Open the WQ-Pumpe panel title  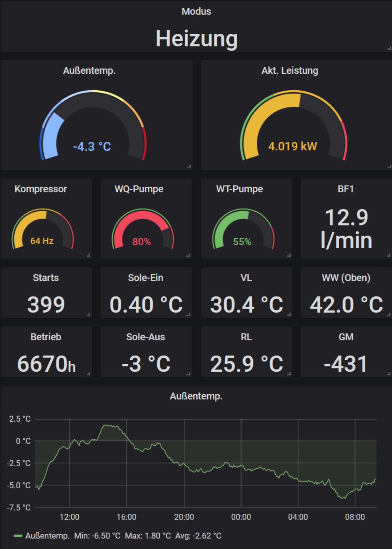pyautogui.click(x=139, y=189)
